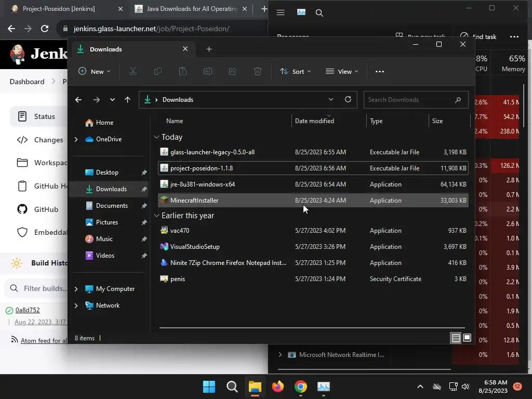Viewport: 532px width, 399px height.
Task: Go up one folder level in Explorer
Action: 128,100
